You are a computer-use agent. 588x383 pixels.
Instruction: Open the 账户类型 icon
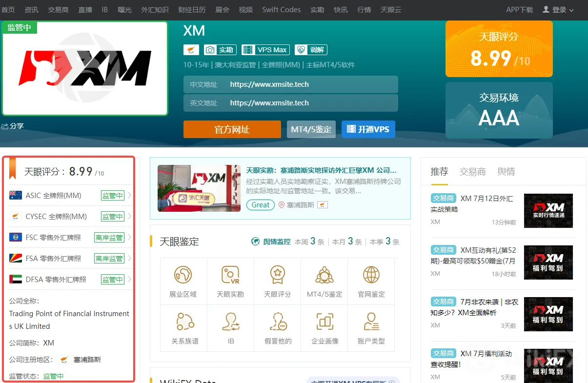pyautogui.click(x=371, y=322)
